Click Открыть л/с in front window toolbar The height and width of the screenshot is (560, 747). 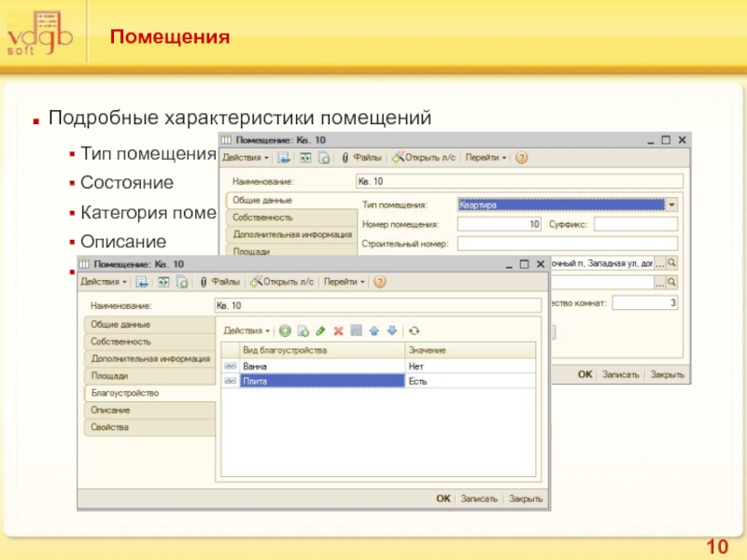pyautogui.click(x=283, y=282)
